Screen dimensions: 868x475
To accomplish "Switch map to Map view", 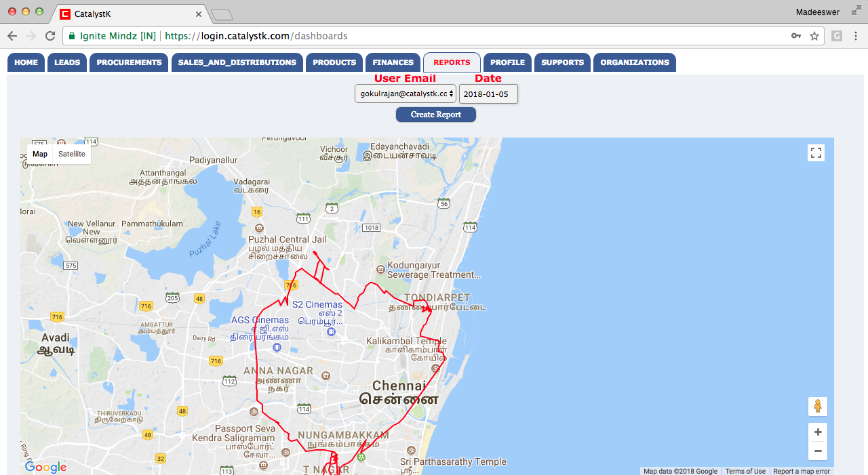I will [x=40, y=154].
